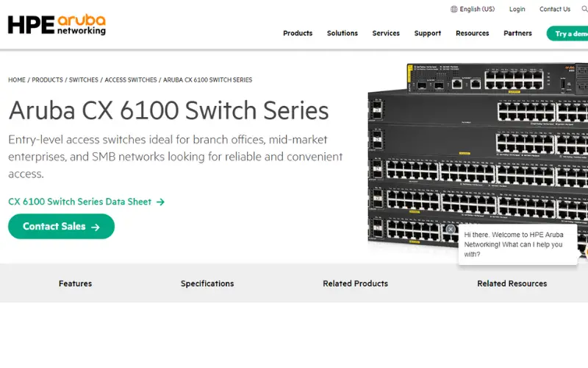Click the Try a demo button
588x368 pixels.
567,33
